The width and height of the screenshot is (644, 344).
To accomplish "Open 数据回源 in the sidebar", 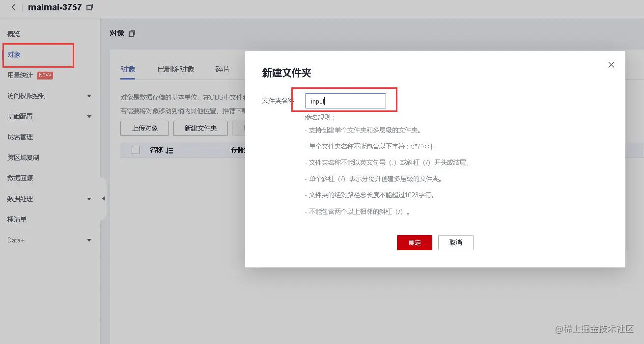I will pos(20,178).
